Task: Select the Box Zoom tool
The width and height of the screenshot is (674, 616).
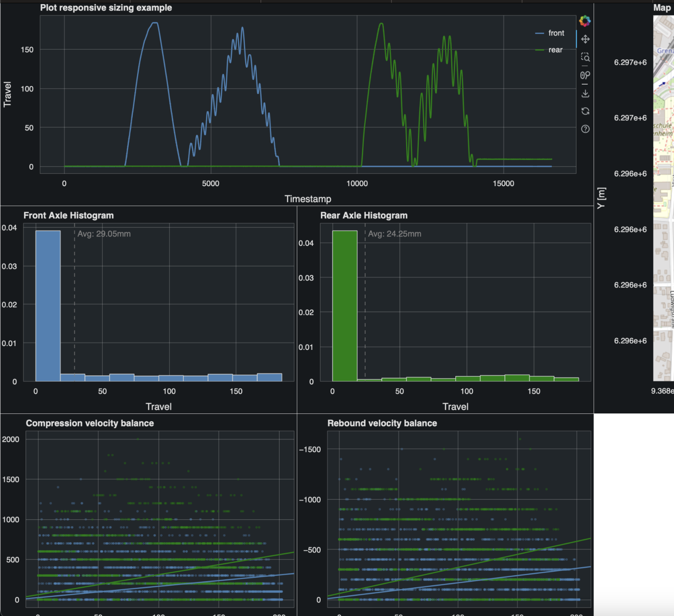Action: click(585, 57)
